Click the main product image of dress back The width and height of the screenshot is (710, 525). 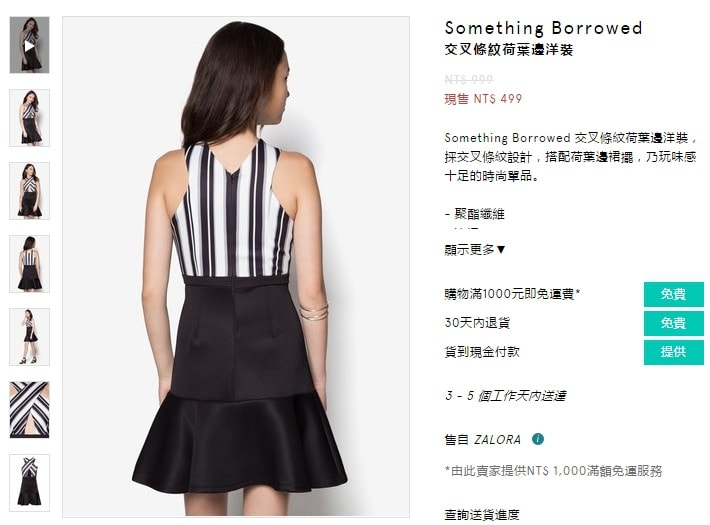pyautogui.click(x=236, y=267)
